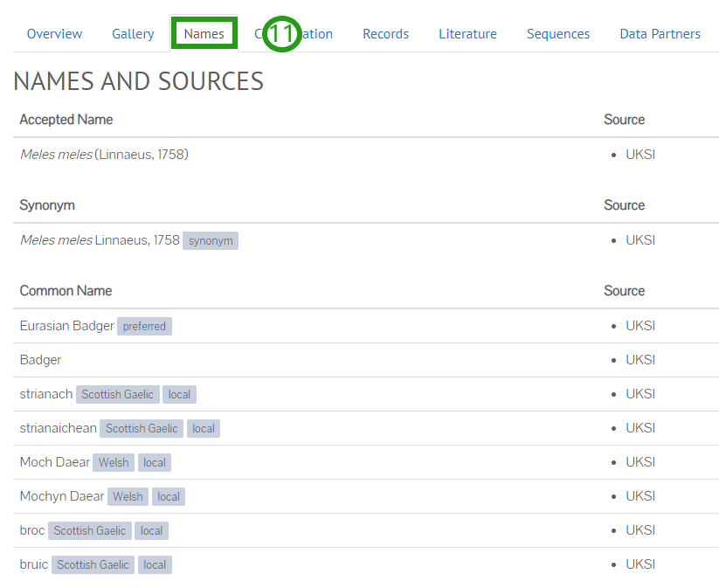Select the local badge beside Mochyn Daear

pyautogui.click(x=168, y=496)
